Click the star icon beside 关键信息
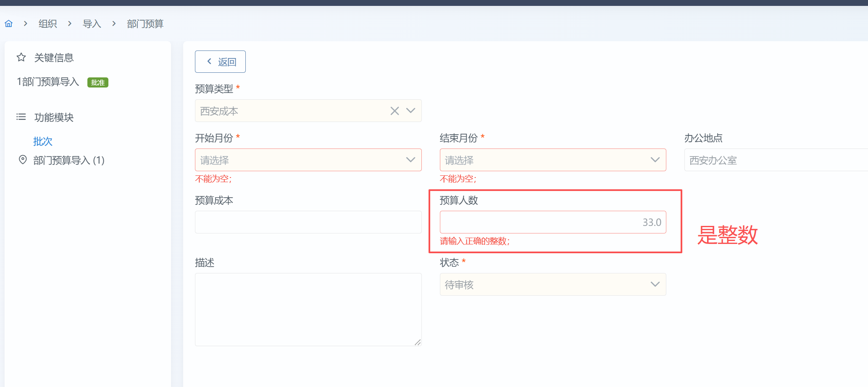Screen dimensions: 868x387 click(21, 57)
